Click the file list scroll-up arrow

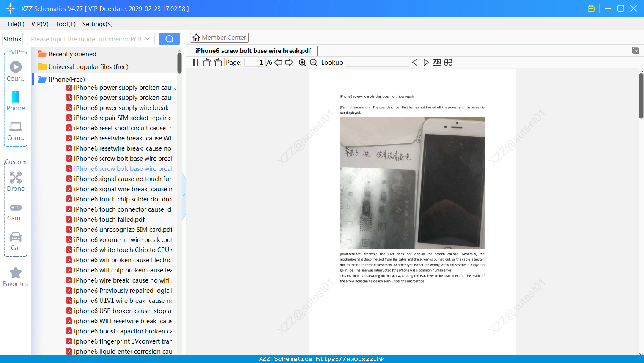(x=174, y=89)
